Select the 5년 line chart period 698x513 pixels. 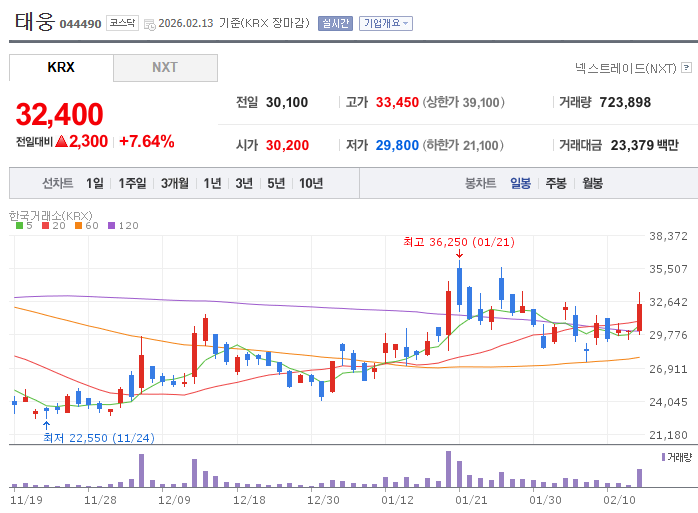276,183
